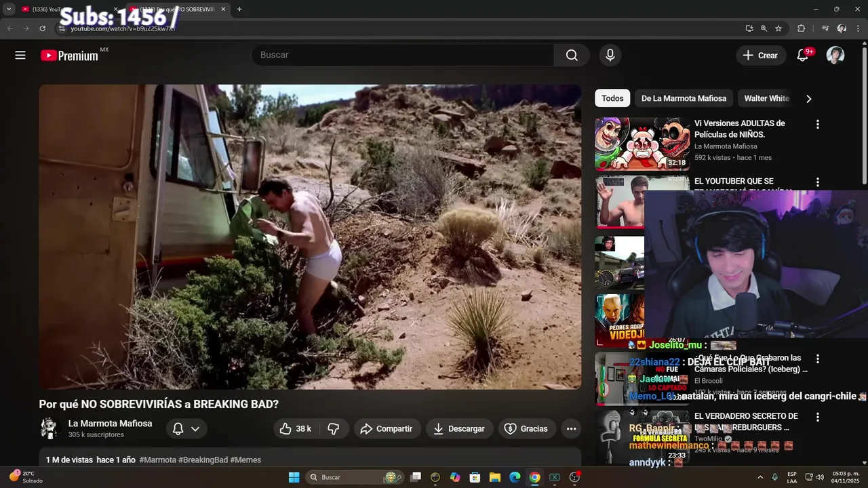Image resolution: width=868 pixels, height=488 pixels.
Task: Show hidden system tray icons
Action: [759, 477]
